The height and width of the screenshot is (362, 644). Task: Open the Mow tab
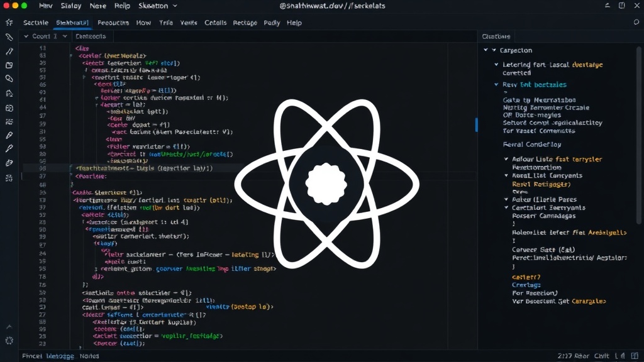click(143, 23)
